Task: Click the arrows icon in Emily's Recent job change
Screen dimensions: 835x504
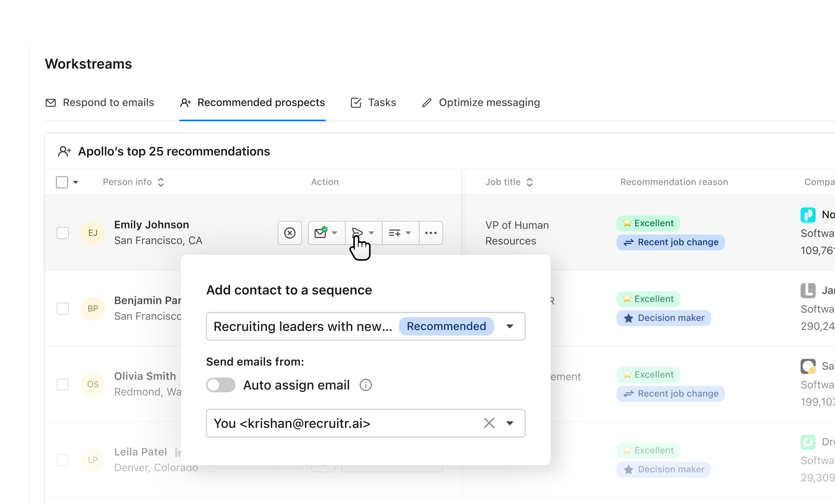Action: [628, 242]
